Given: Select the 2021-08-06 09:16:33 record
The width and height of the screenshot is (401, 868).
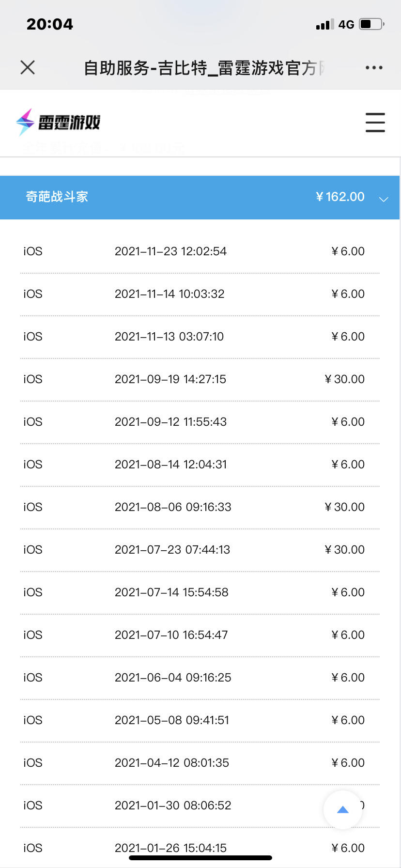Looking at the screenshot, I should 200,507.
